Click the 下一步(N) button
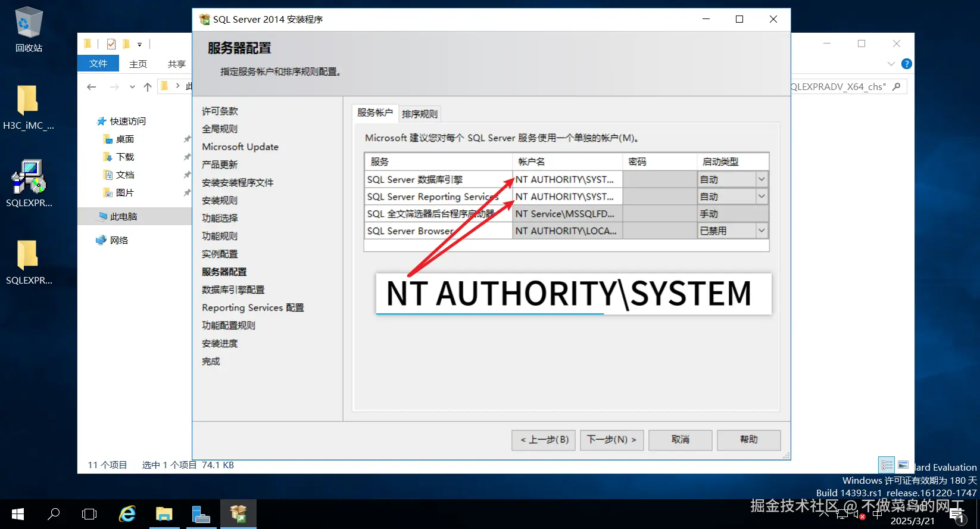The image size is (980, 529). (x=612, y=440)
